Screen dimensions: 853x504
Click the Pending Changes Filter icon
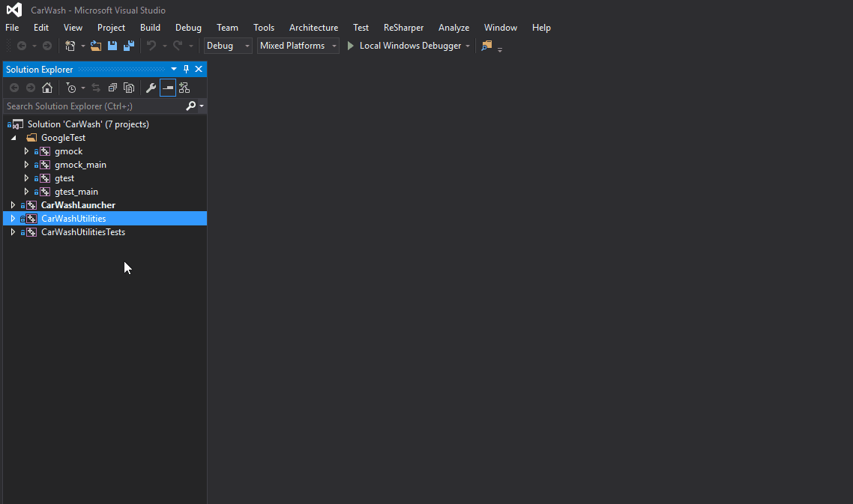(x=71, y=88)
